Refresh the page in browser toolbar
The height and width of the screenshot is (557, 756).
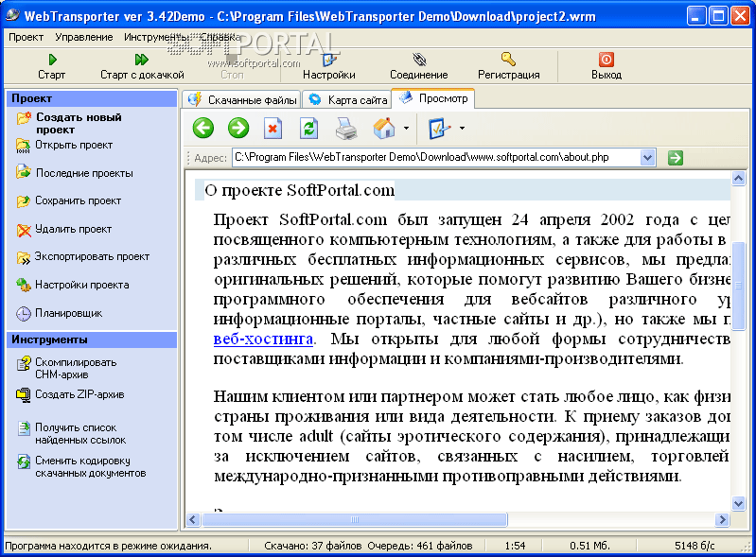[x=309, y=129]
